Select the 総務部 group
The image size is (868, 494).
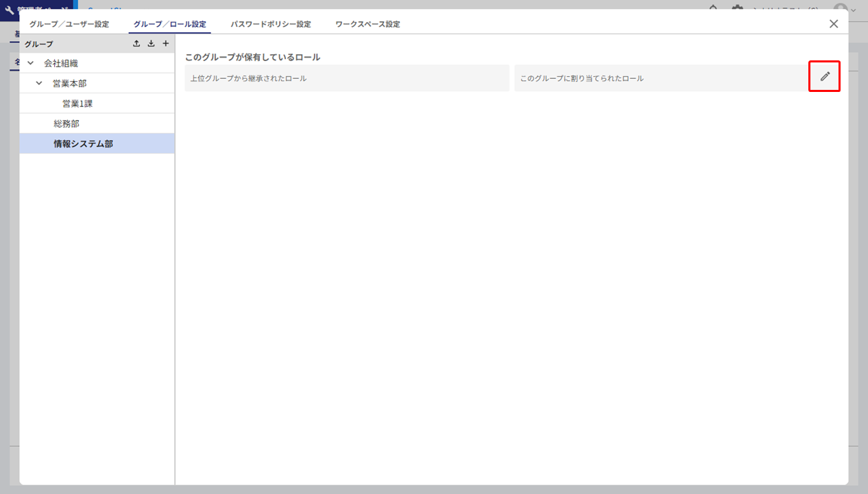click(67, 123)
